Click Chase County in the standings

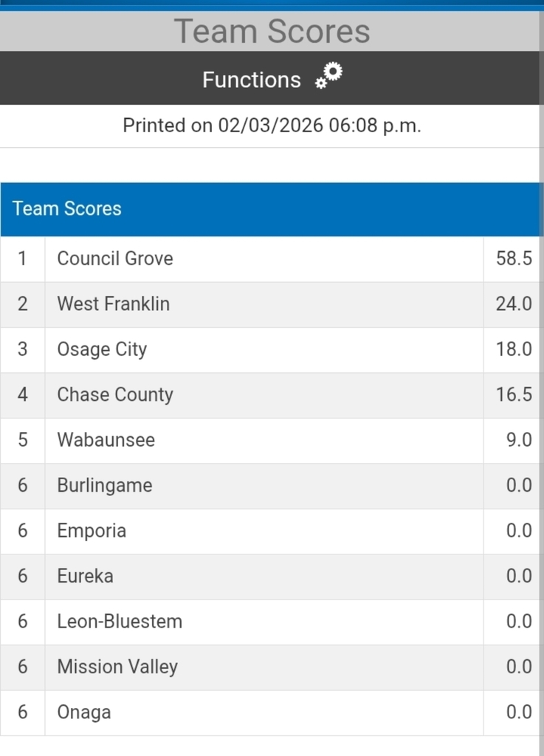coord(115,394)
